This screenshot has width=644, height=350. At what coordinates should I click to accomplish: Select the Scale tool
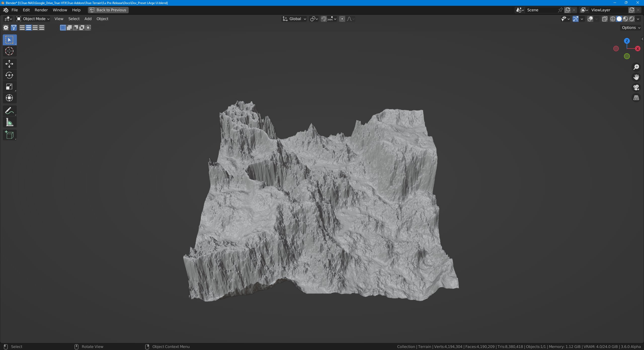coord(9,87)
